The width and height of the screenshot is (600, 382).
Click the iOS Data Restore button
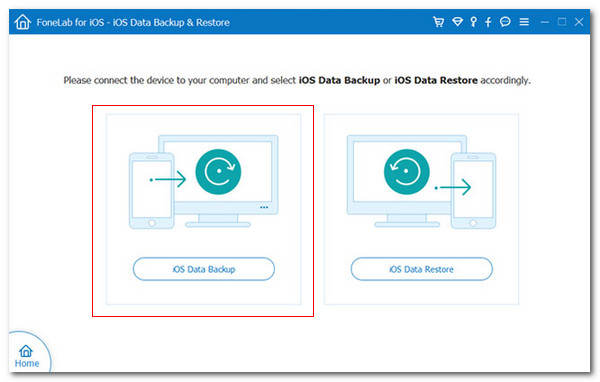pyautogui.click(x=421, y=269)
